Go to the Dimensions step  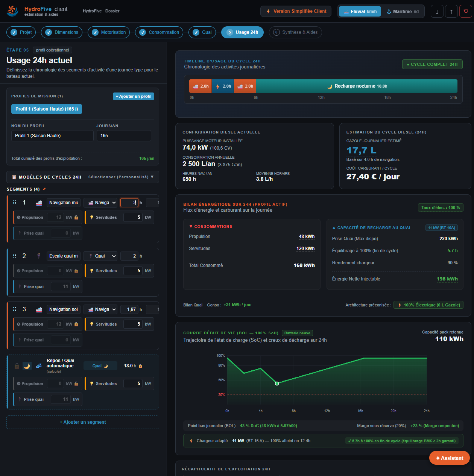(62, 32)
